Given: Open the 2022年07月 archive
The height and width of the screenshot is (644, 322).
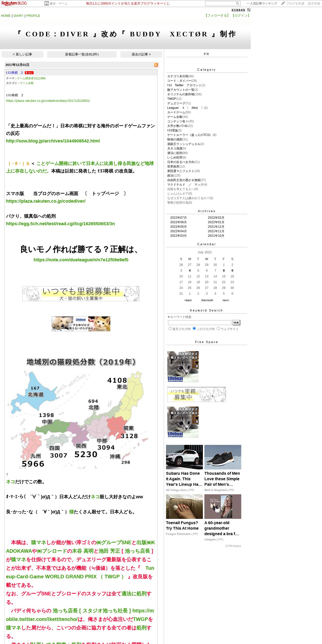Looking at the screenshot, I should click(178, 218).
